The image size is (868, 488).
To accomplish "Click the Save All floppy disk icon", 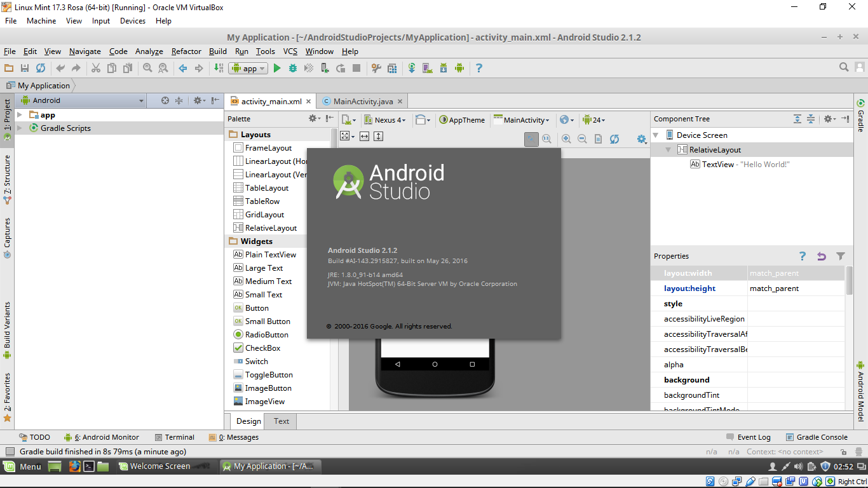I will click(x=25, y=68).
